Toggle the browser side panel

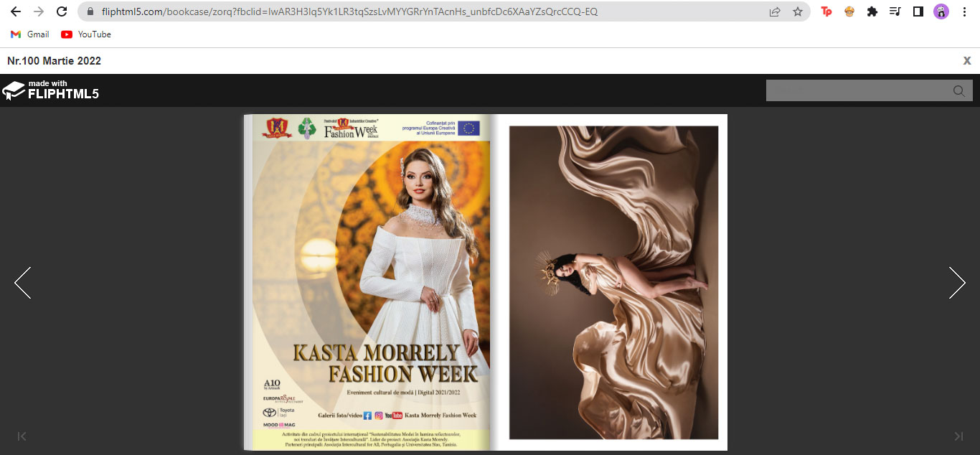pyautogui.click(x=918, y=11)
